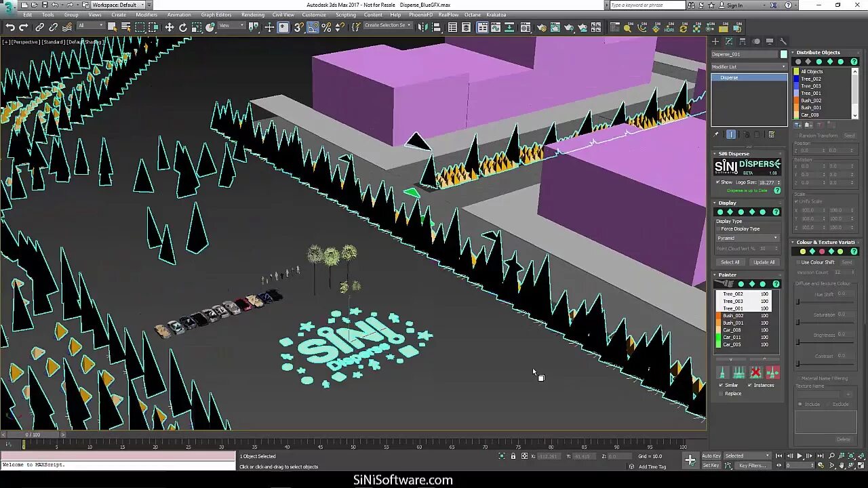Click the Play Animation button
The height and width of the screenshot is (488, 868).
point(800,456)
